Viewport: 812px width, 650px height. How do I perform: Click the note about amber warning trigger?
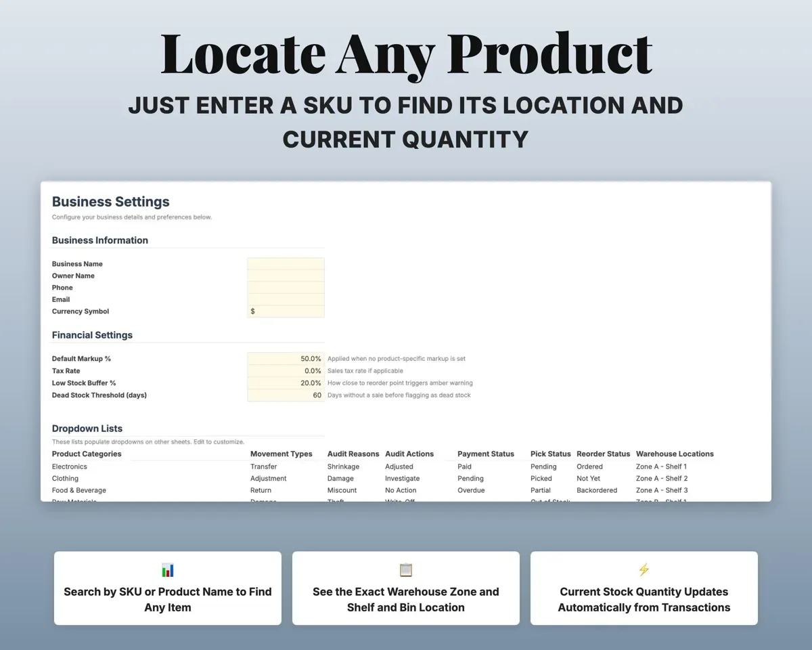click(400, 383)
